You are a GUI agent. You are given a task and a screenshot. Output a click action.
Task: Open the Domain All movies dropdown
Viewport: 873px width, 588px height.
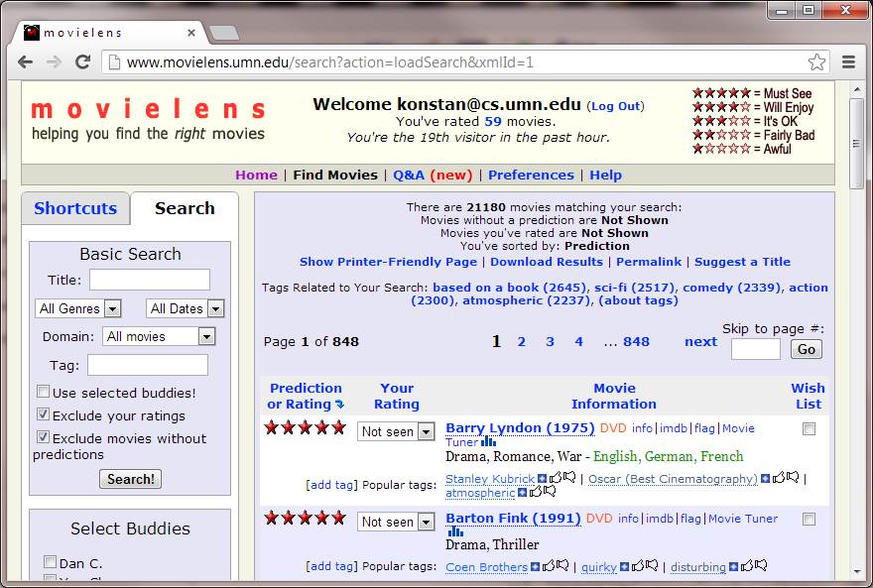point(159,336)
